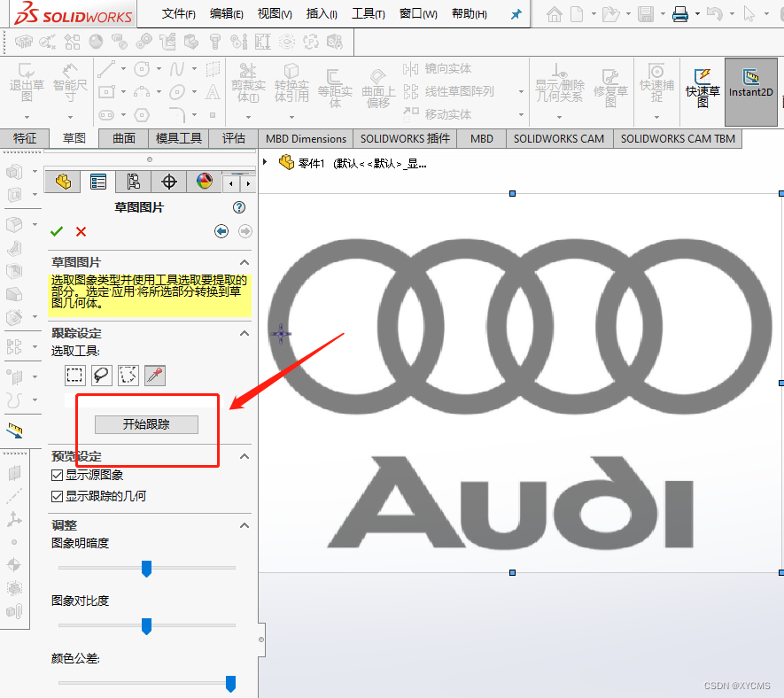Click the 快速捕捉 quick snaps icon
The width and height of the screenshot is (784, 698).
point(656,83)
